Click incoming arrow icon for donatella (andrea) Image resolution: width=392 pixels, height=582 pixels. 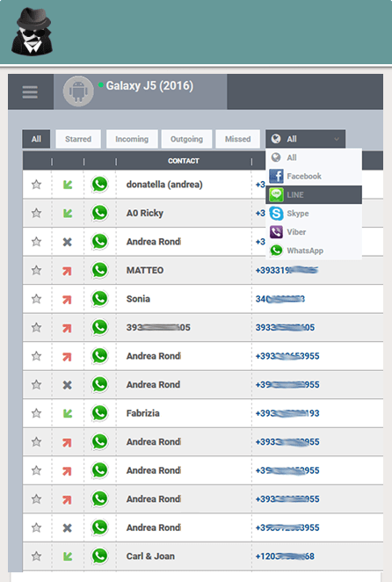coord(67,185)
